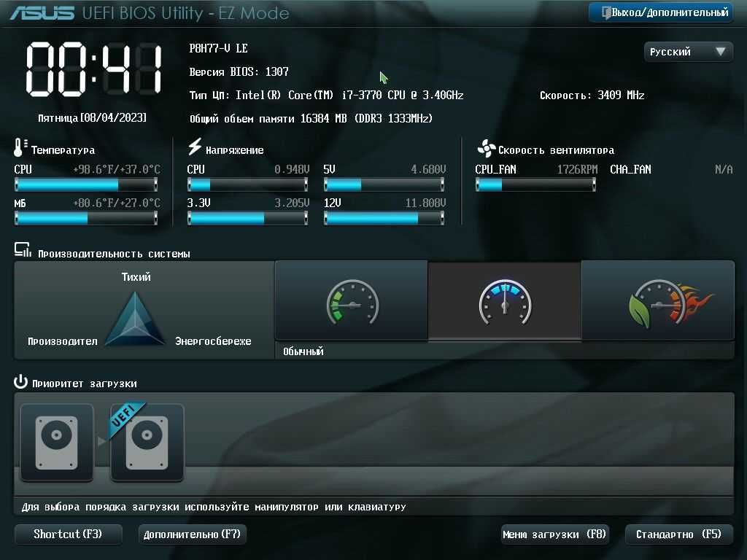Click the +98.6°F/+37.0°C CPU temperature value
The image size is (747, 560).
117,169
